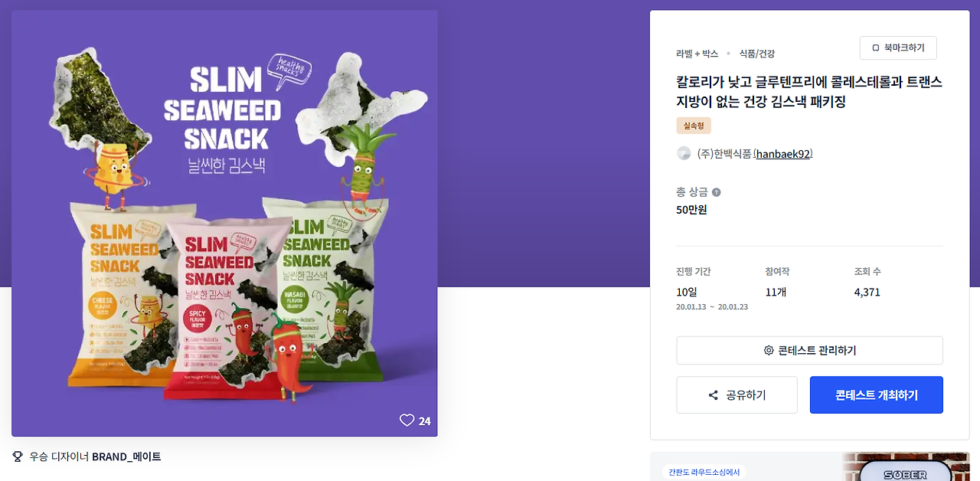980x481 pixels.
Task: Click the trophy icon next to 우승 디자이너
Action: tap(18, 456)
